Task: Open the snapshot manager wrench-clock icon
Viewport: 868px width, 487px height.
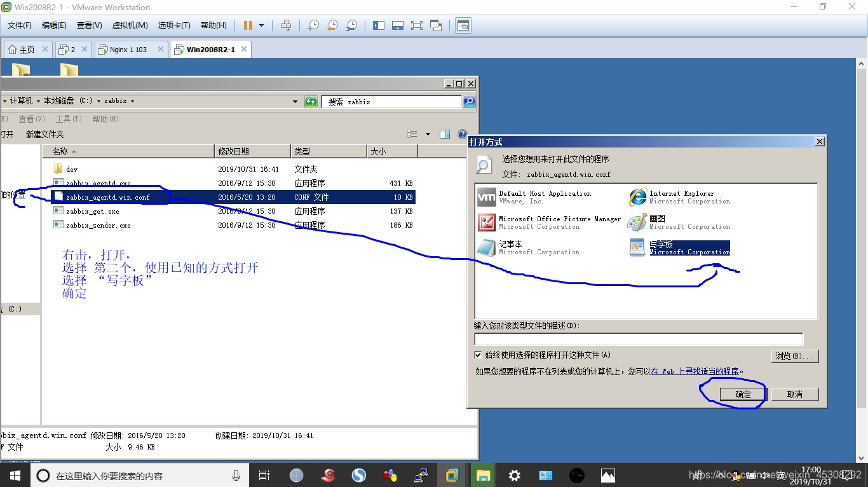Action: 351,25
